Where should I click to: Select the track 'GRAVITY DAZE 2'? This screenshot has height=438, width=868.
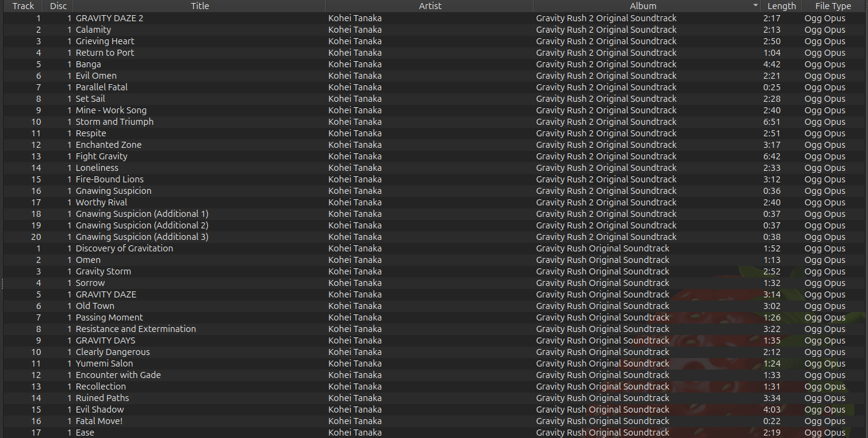(110, 18)
